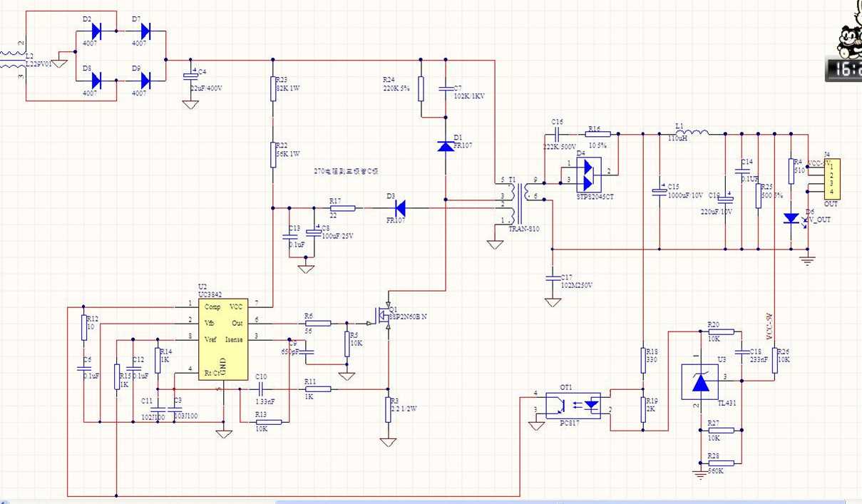
Task: Select resistor R26 10K symbol
Action: [775, 360]
